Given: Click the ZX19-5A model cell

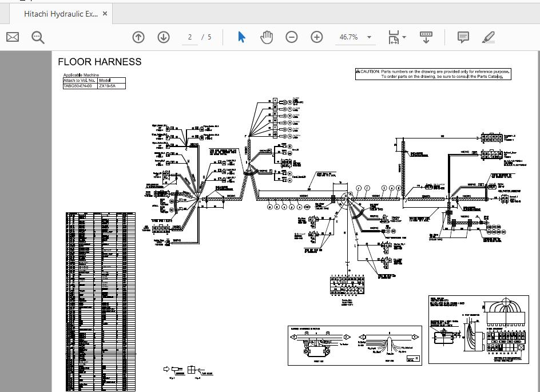Looking at the screenshot, I should pyautogui.click(x=112, y=86).
